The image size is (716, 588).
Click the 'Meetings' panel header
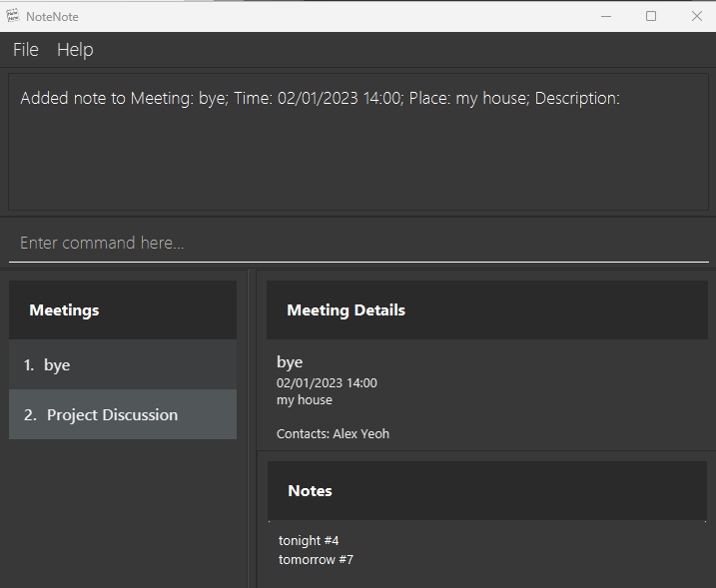tap(123, 310)
